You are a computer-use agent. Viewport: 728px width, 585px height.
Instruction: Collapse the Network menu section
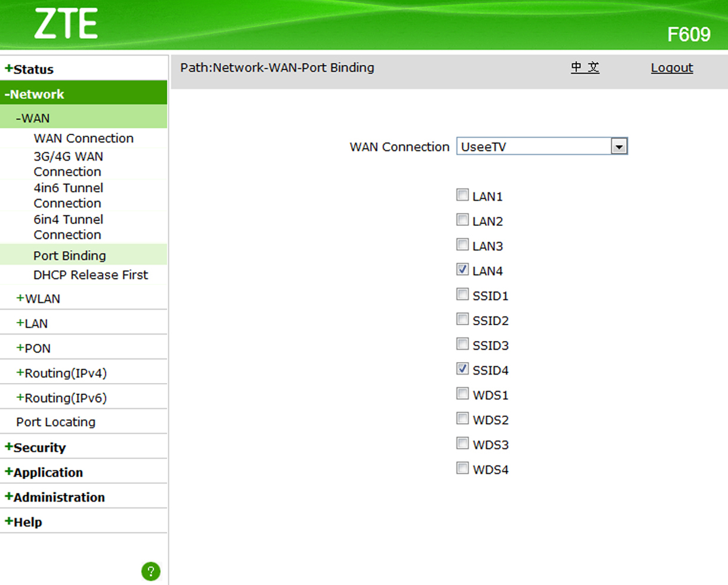point(38,94)
